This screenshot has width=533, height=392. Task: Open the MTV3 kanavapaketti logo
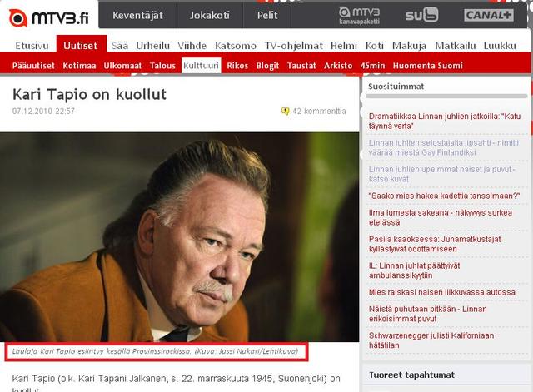coord(359,16)
